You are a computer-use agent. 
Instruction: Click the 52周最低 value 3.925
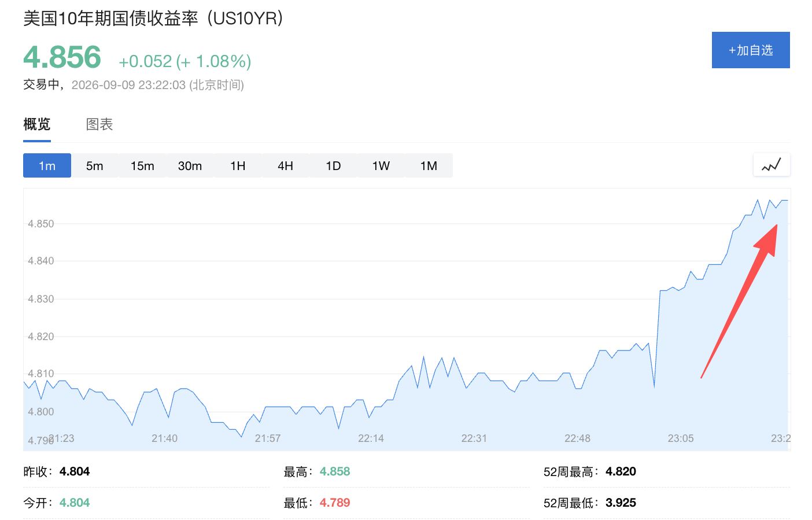(621, 503)
